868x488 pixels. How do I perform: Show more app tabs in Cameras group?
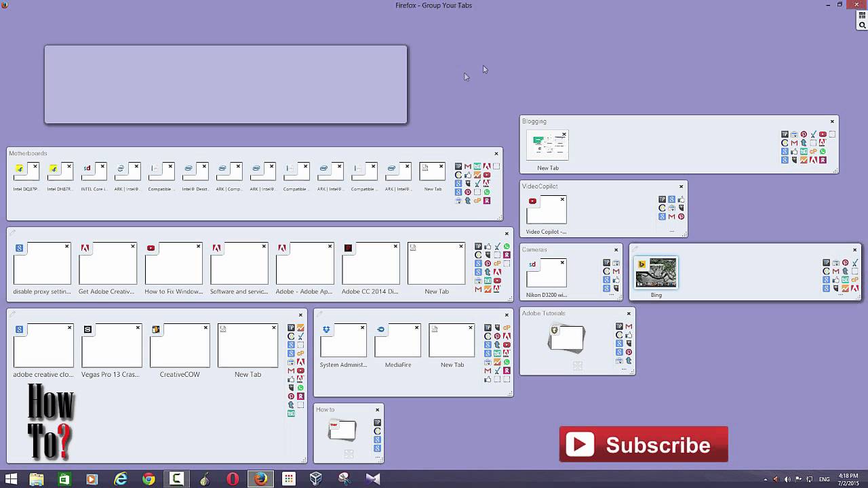(x=611, y=294)
